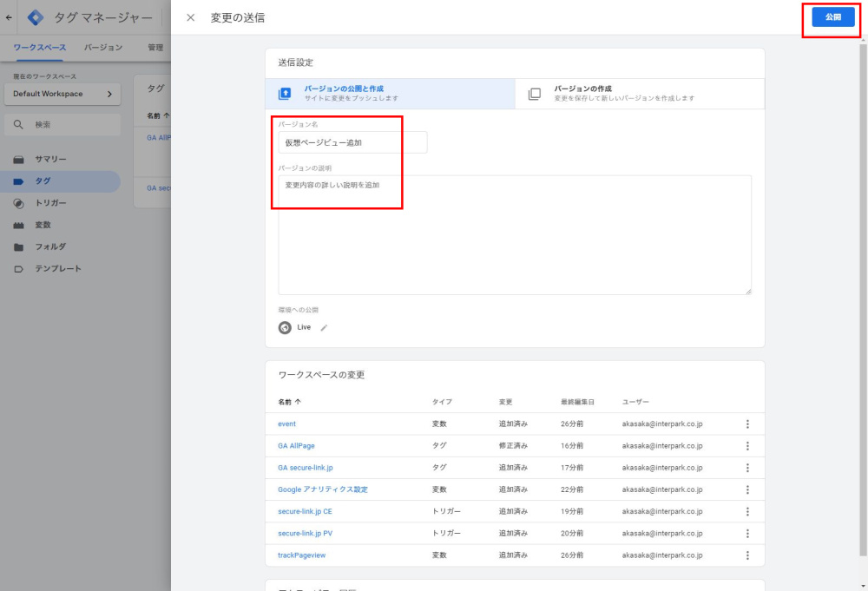Click into the バージョンの説明 text area
The image size is (868, 591).
tap(515, 234)
